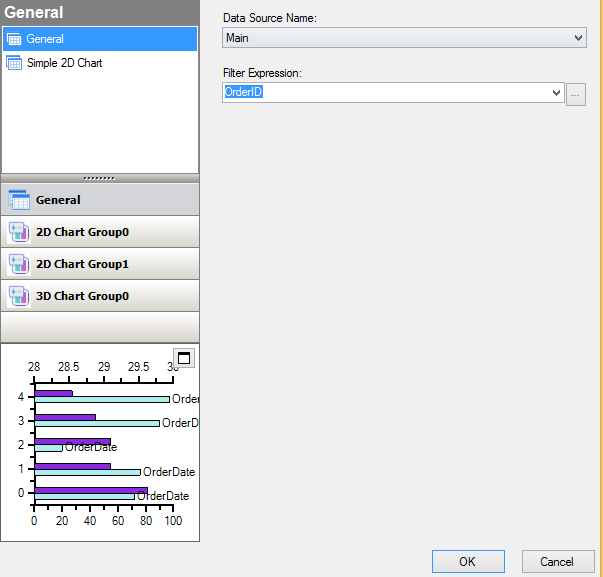Click the purple bar in chart preview
Viewport: 603px width, 577px height.
(x=90, y=491)
